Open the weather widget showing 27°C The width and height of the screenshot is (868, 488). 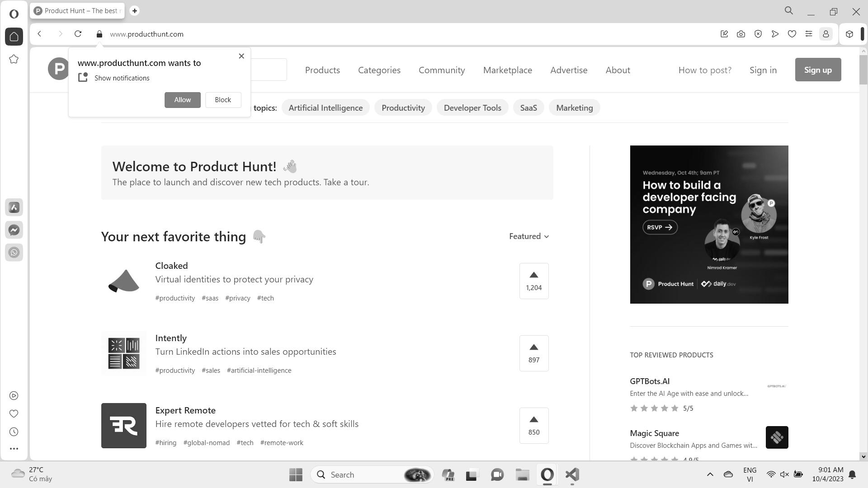point(32,474)
